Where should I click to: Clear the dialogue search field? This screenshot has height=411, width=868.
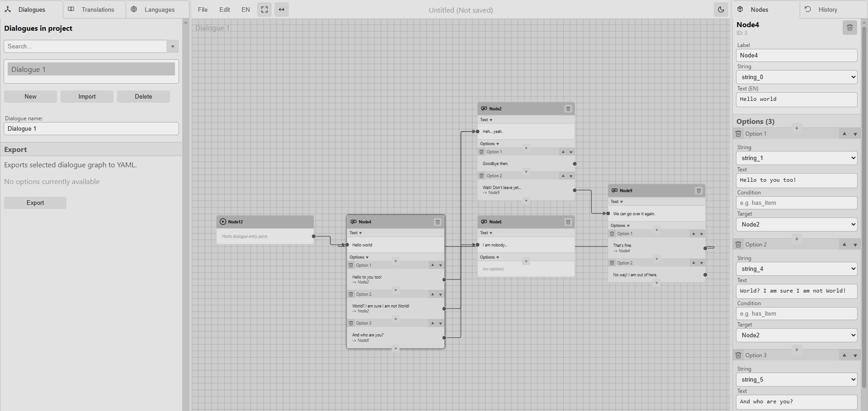click(173, 47)
